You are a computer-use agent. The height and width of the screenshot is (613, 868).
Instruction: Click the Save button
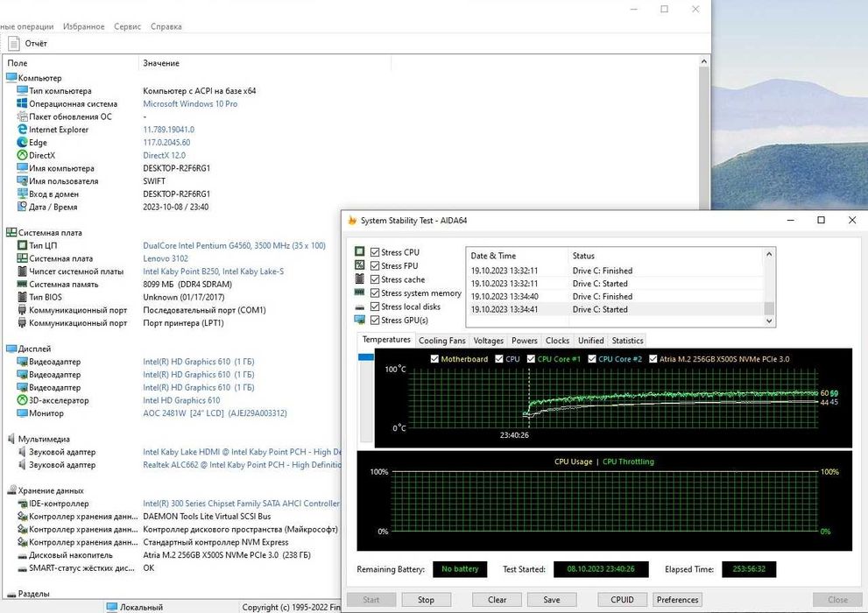click(x=551, y=600)
